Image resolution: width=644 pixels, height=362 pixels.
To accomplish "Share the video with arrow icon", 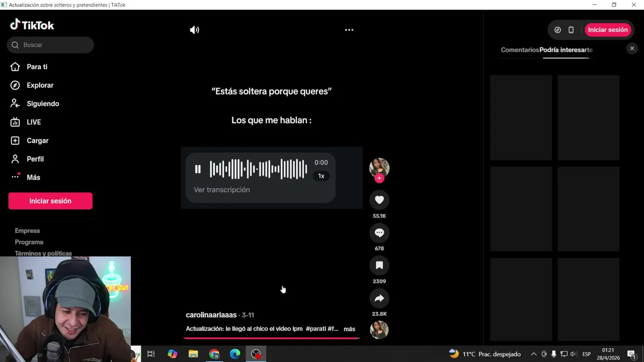I will [x=379, y=298].
